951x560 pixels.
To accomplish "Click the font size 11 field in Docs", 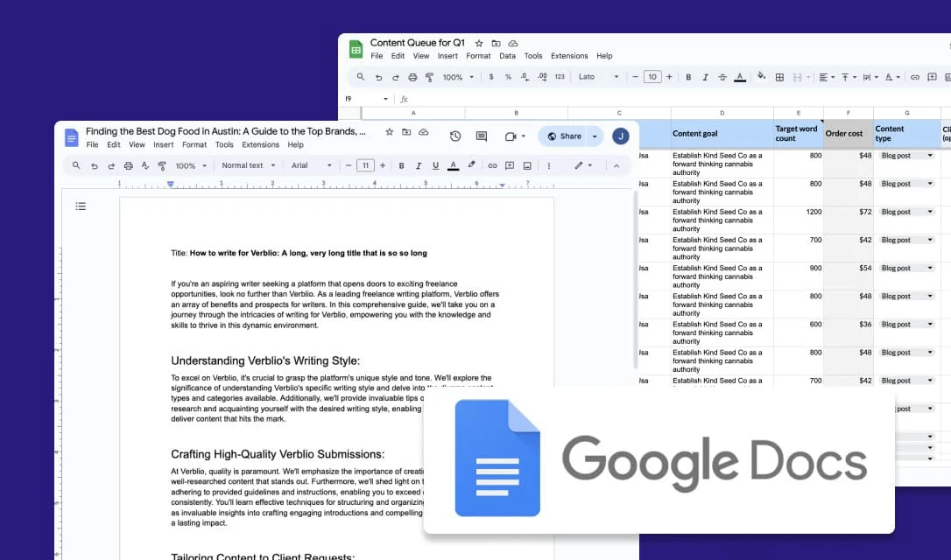I will click(x=365, y=165).
